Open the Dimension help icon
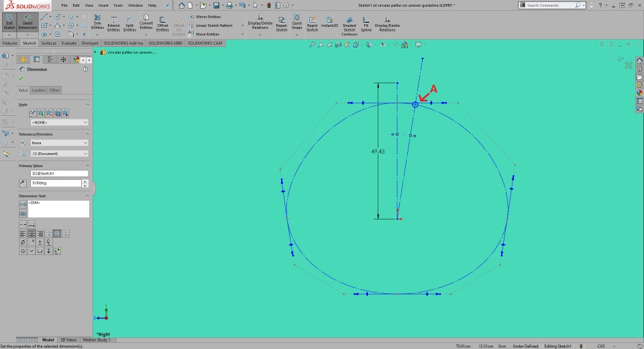Viewport: 644px width, 349px height. 85,69
